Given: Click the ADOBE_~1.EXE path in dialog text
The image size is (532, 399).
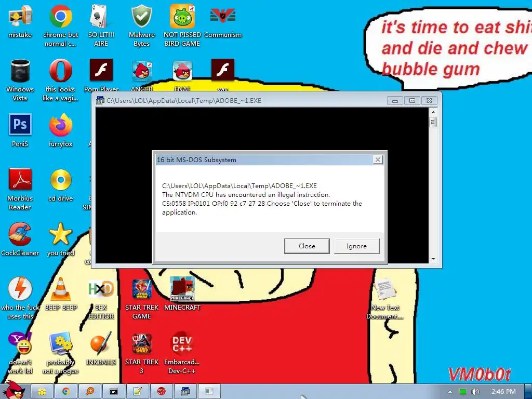Looking at the screenshot, I should point(239,185).
